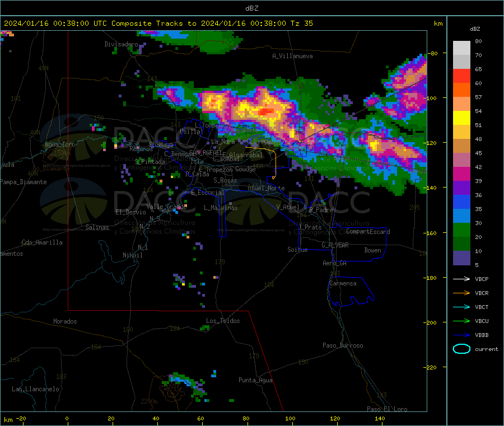Click the 'Tropezon' map label
The width and height of the screenshot is (504, 426).
click(219, 169)
